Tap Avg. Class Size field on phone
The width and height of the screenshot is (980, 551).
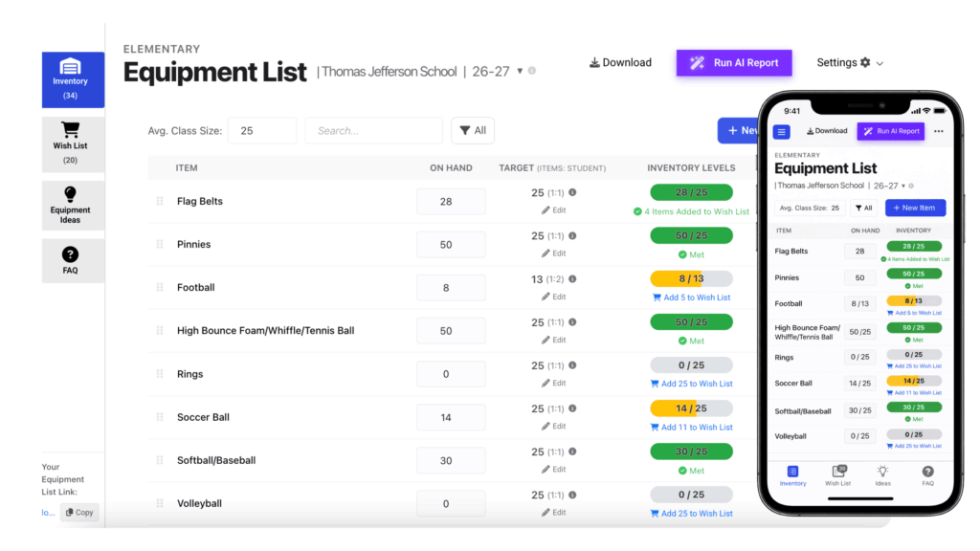810,208
